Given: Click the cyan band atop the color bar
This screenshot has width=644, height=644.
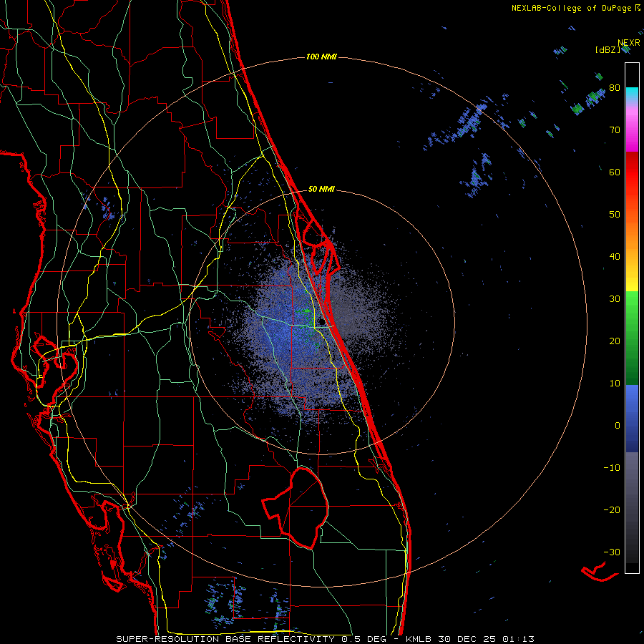Looking at the screenshot, I should [x=632, y=92].
